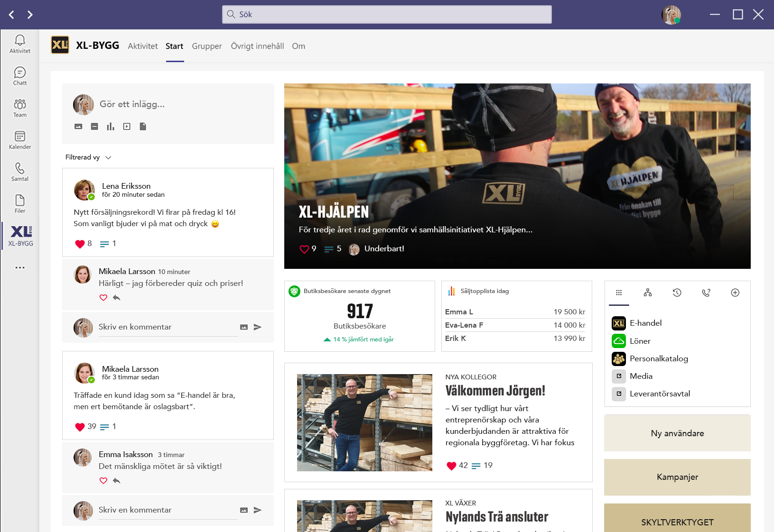Viewport: 774px width, 532px height.
Task: Open Filer in the sidebar
Action: [20, 204]
